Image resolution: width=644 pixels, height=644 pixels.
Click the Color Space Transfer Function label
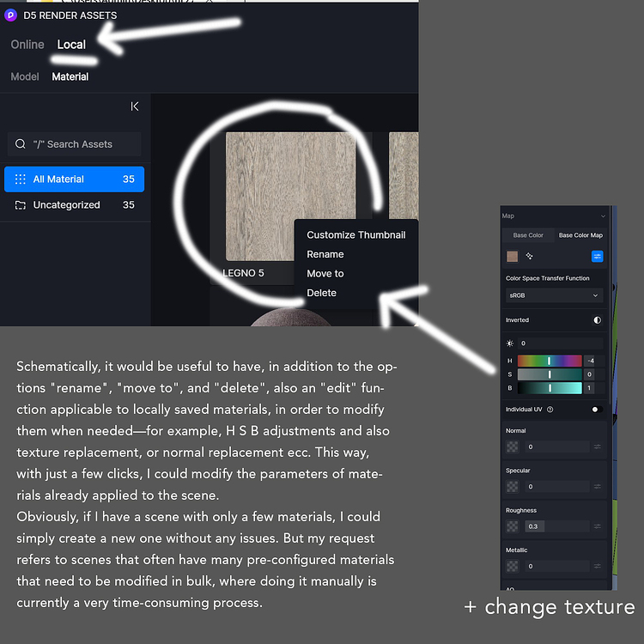(548, 278)
